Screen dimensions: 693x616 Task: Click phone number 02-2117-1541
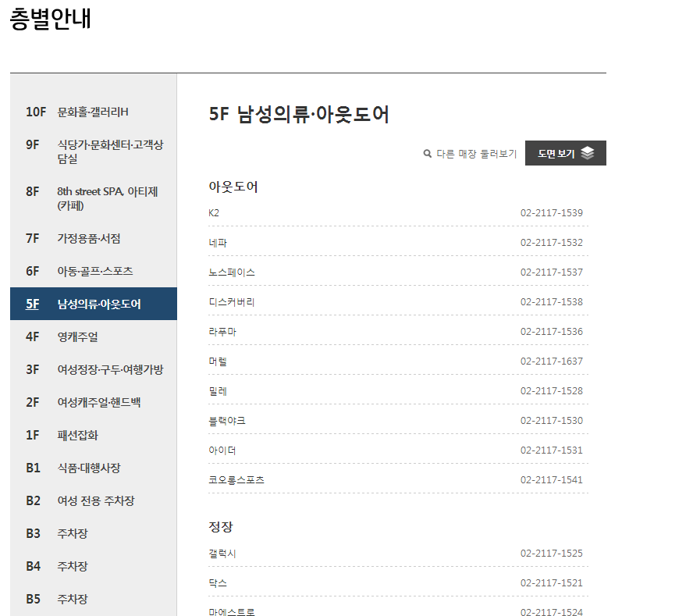552,479
